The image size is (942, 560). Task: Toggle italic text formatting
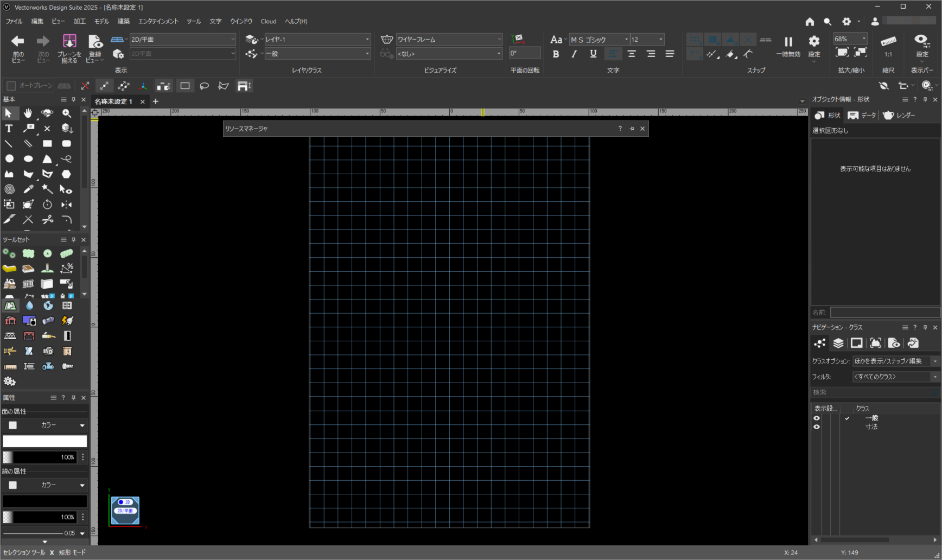[x=574, y=54]
